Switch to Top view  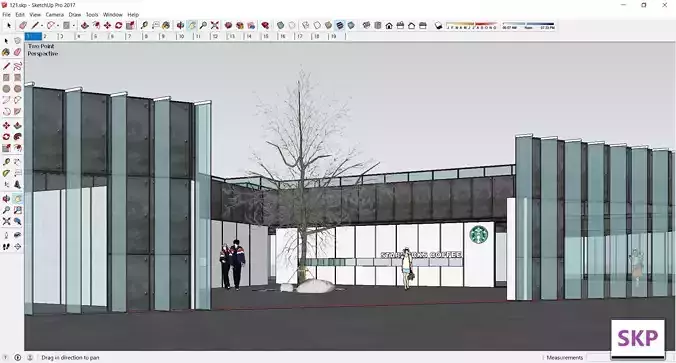point(378,25)
